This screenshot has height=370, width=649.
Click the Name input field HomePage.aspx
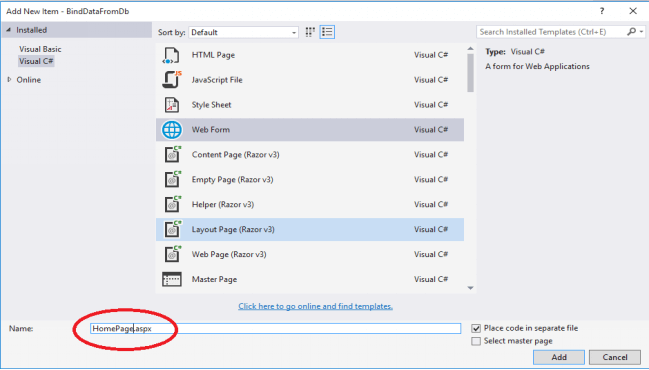coord(275,329)
